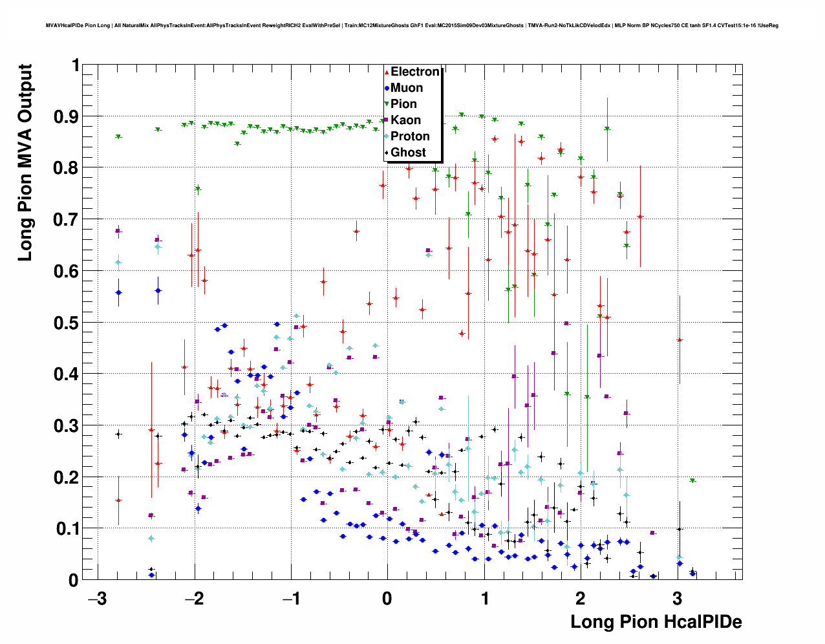The width and height of the screenshot is (825, 644).
Task: Click the black Ghost legend marker
Action: tap(387, 153)
